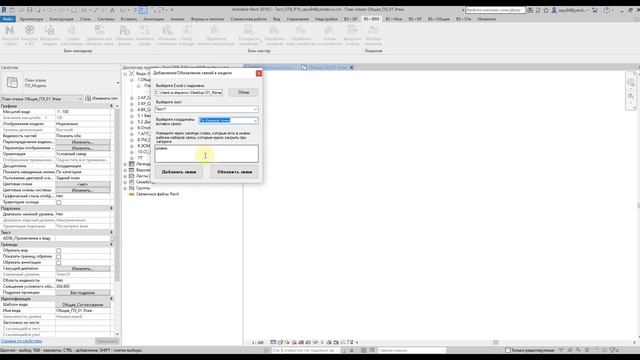Click the Без подрезки projection clipping button
Image resolution: width=640 pixels, height=360 pixels.
83,293
